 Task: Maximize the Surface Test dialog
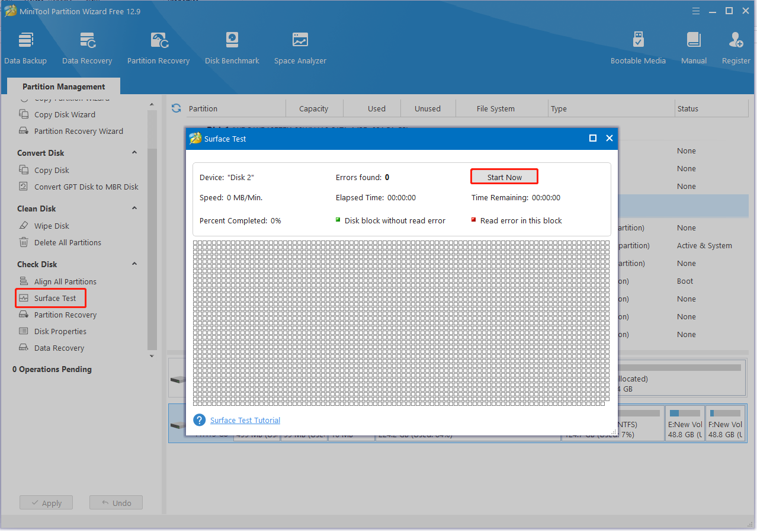(x=592, y=138)
